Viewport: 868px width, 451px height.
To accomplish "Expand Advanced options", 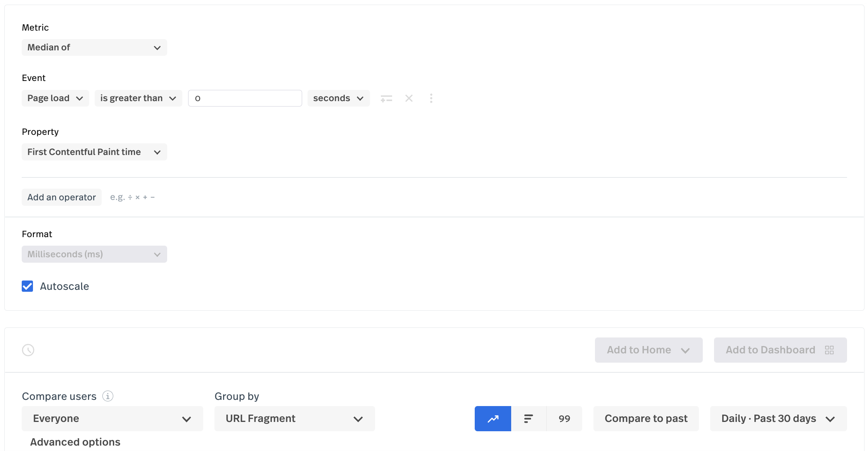I will [75, 442].
